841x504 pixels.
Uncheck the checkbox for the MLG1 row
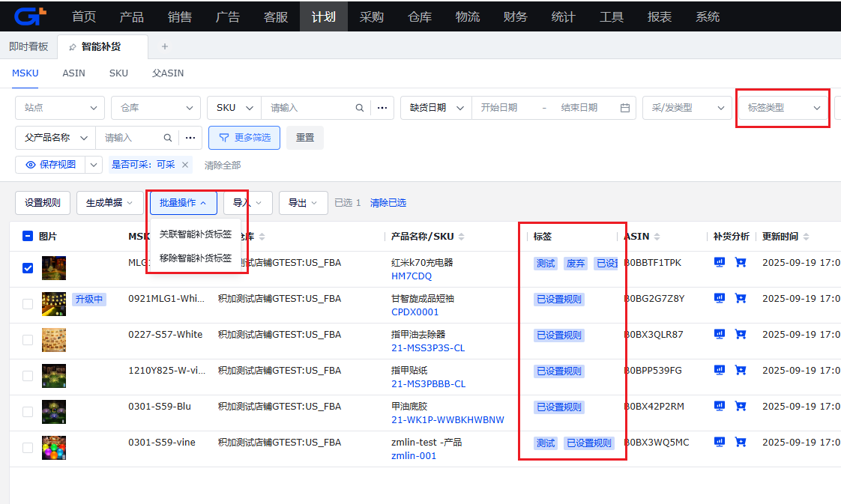[x=28, y=268]
